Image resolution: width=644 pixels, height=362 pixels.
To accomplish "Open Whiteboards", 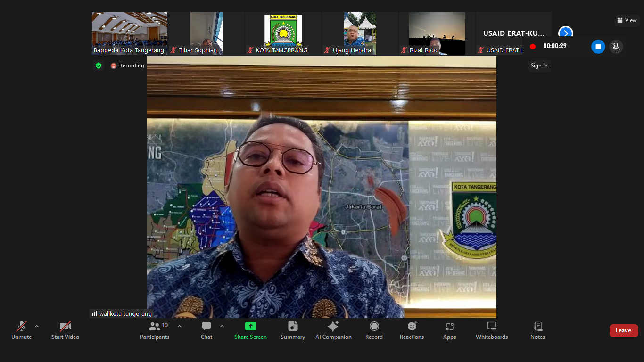I will pyautogui.click(x=491, y=330).
